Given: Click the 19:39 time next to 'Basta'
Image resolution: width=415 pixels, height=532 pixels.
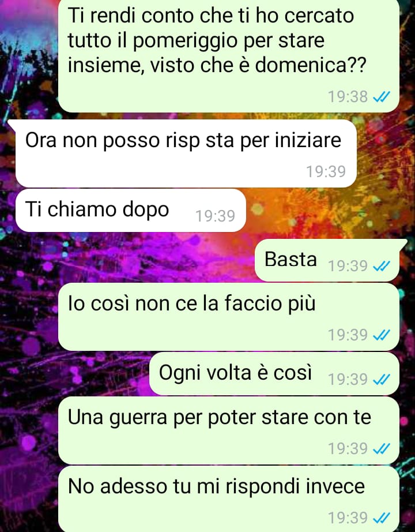Looking at the screenshot, I should coord(348,267).
